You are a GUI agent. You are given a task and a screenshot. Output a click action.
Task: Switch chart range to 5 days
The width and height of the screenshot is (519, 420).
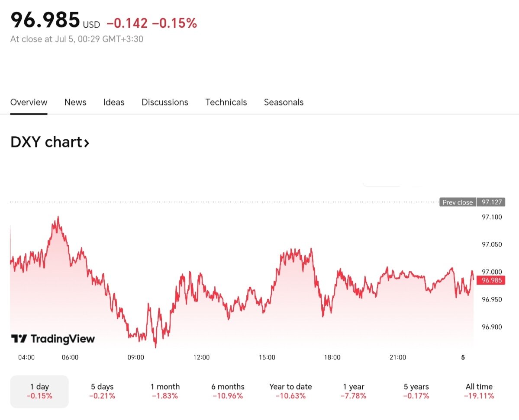pos(102,391)
